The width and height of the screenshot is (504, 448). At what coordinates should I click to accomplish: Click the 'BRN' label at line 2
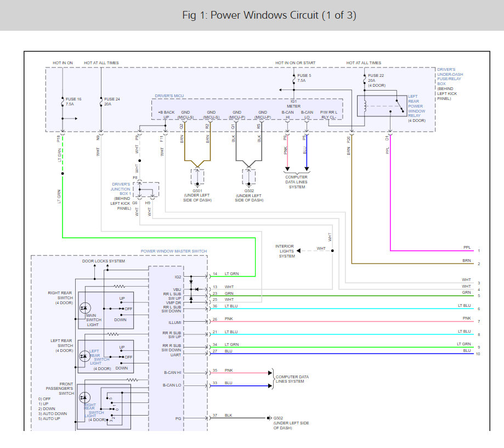(x=467, y=261)
